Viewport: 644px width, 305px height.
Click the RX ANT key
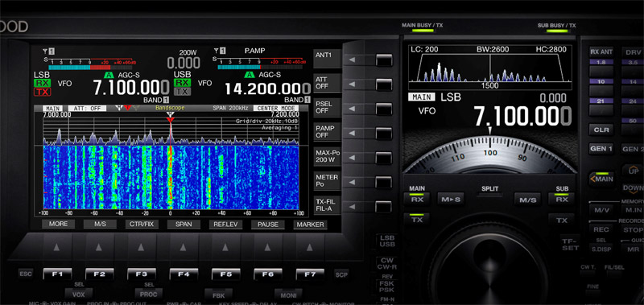[x=601, y=52]
